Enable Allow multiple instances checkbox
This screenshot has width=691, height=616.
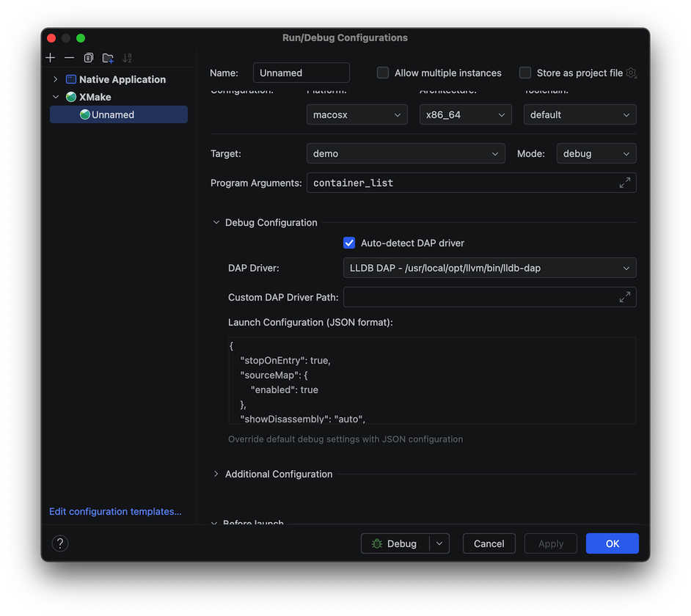383,73
